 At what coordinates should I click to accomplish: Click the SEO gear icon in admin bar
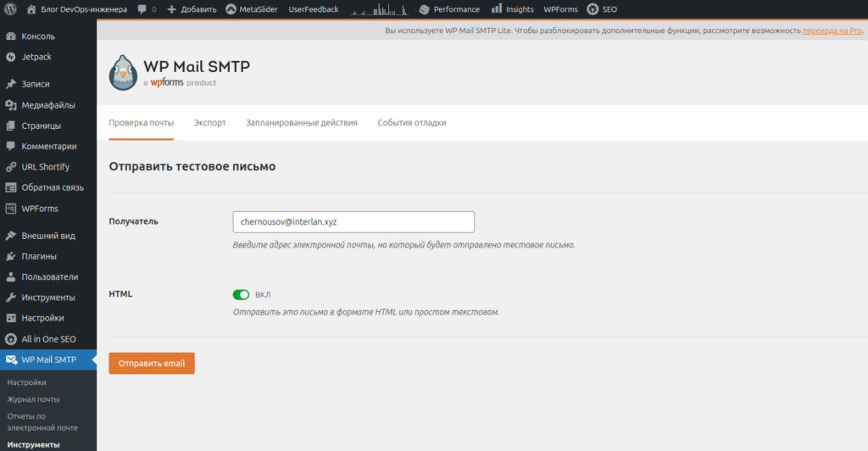pyautogui.click(x=593, y=9)
